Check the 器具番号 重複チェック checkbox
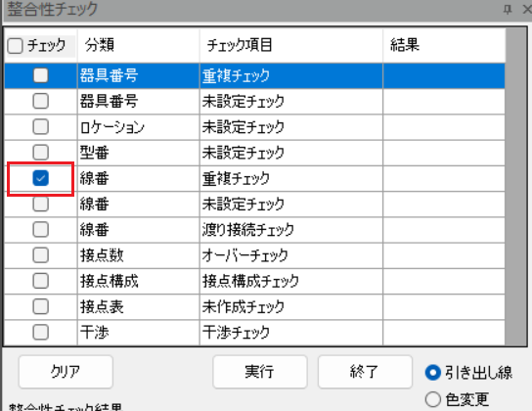Screen dimensions: 532x411 pos(41,75)
